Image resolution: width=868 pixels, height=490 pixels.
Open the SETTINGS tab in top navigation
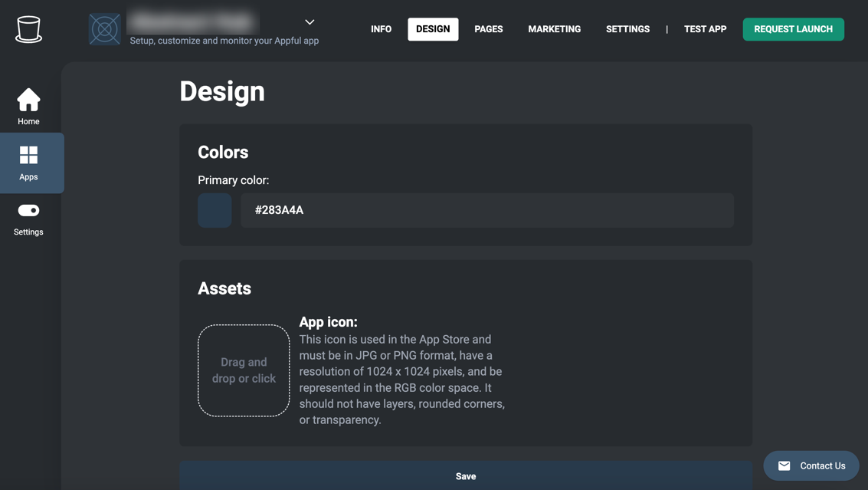tap(627, 29)
